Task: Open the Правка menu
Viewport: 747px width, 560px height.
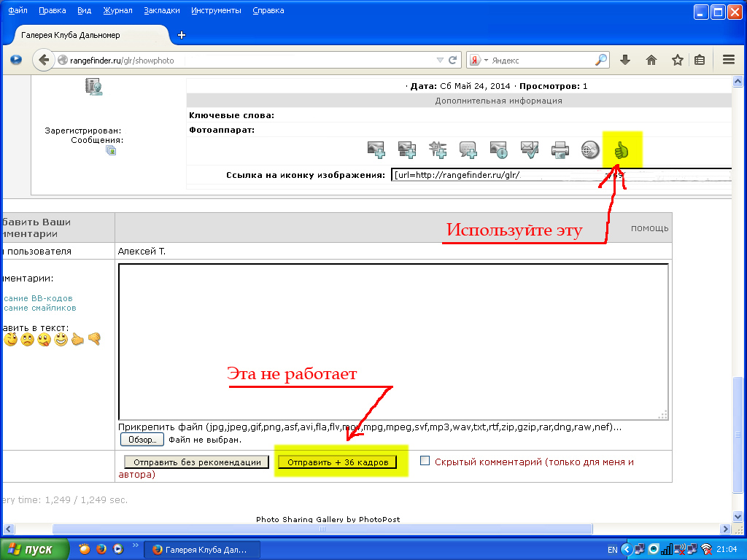Action: point(53,10)
